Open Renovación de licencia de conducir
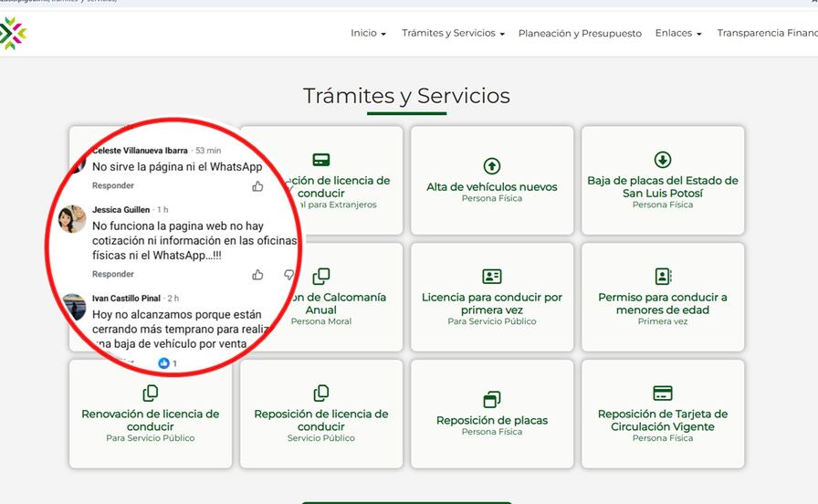Image resolution: width=818 pixels, height=504 pixels. tap(151, 414)
